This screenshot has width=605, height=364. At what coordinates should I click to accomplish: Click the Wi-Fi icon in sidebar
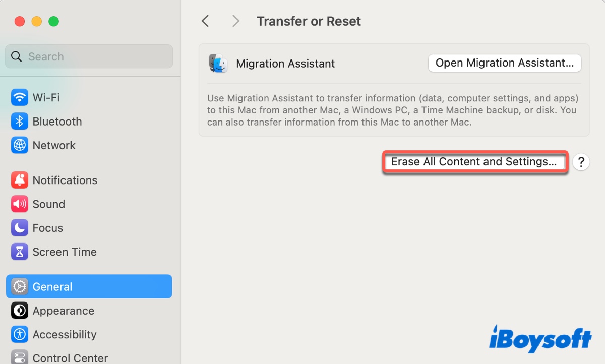coord(20,97)
